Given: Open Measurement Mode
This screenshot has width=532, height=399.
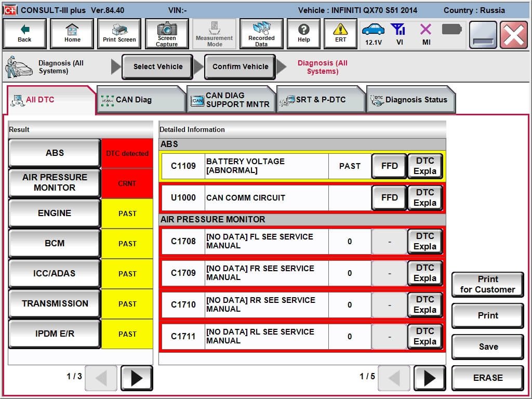Looking at the screenshot, I should point(214,34).
